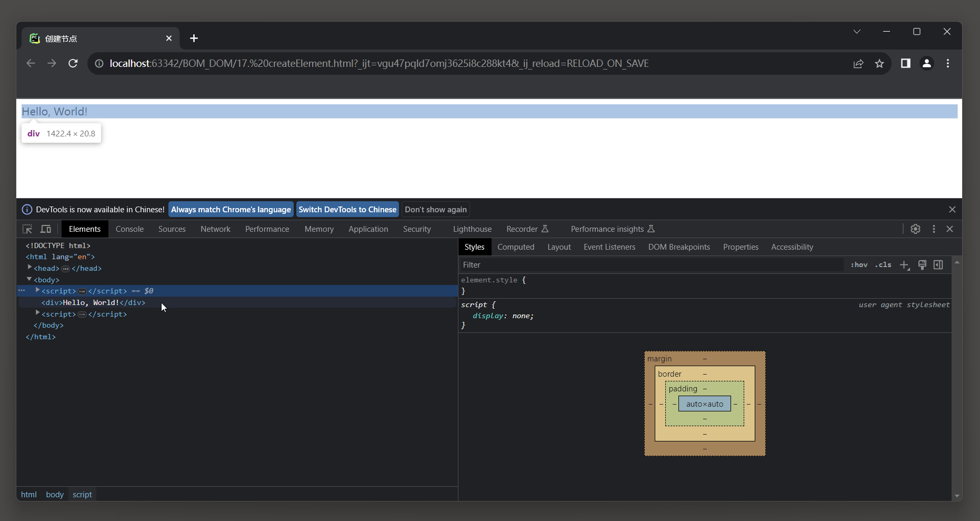
Task: Open the Layout sidebar tab
Action: coord(559,247)
